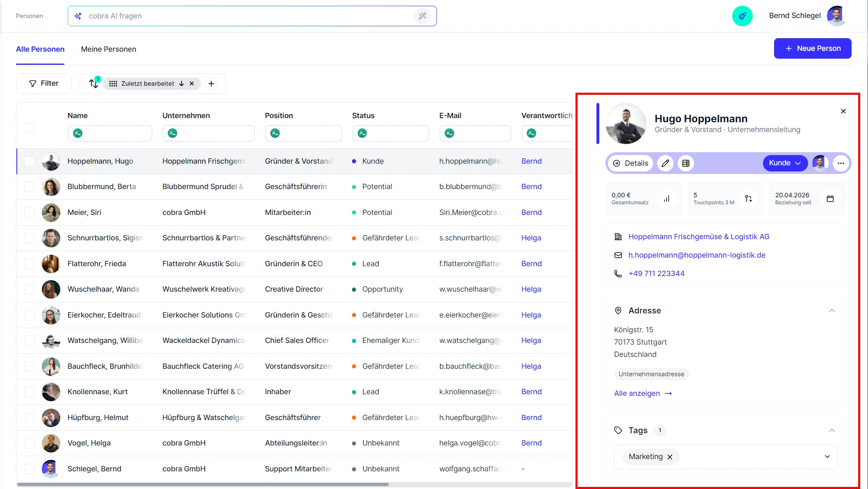Call +49 711 223344 phone link
Screen dimensions: 868x489
[x=656, y=274]
